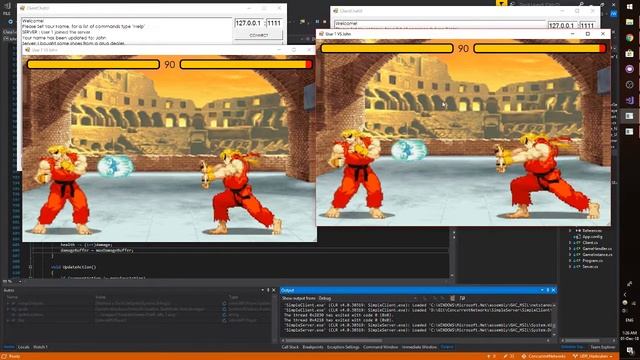Expand Program.cs node in Solution Explorer
This screenshot has width=640, height=360.
pos(571,260)
